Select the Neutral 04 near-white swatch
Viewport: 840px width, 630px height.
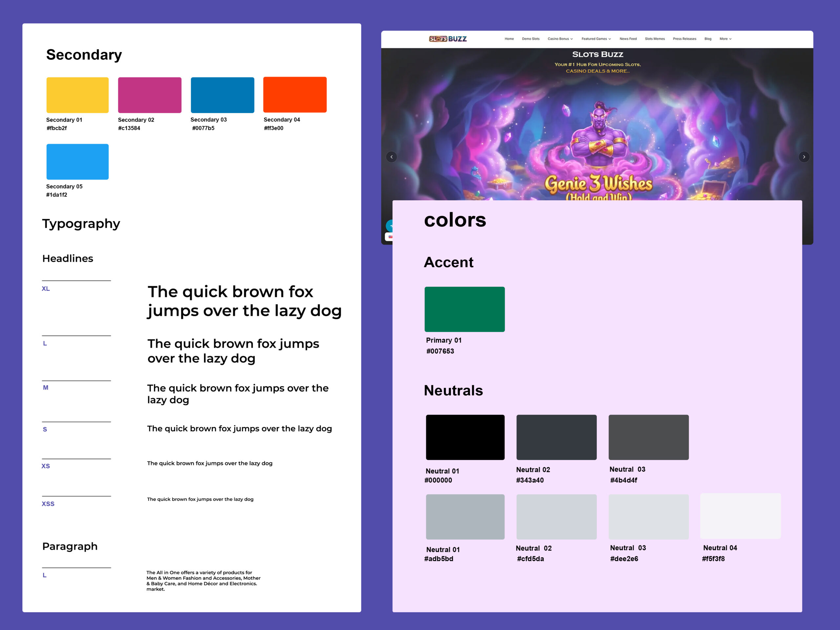(x=741, y=516)
